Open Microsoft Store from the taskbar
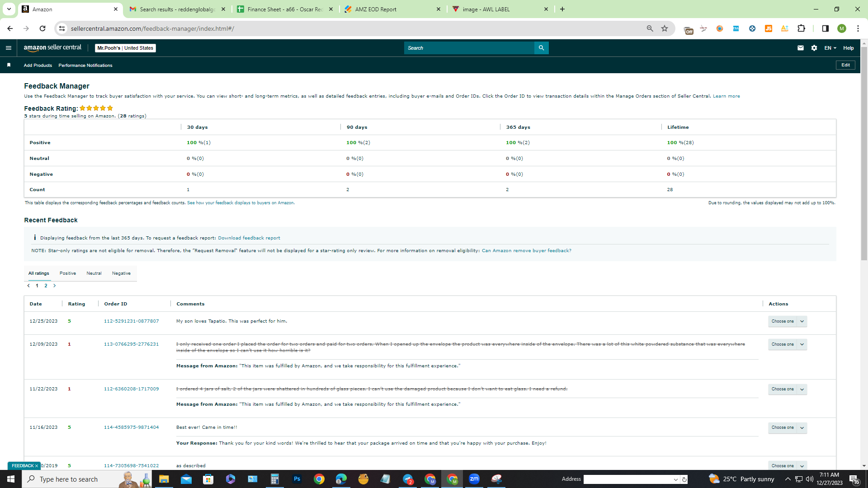Screen dimensions: 868x488 (x=208, y=479)
